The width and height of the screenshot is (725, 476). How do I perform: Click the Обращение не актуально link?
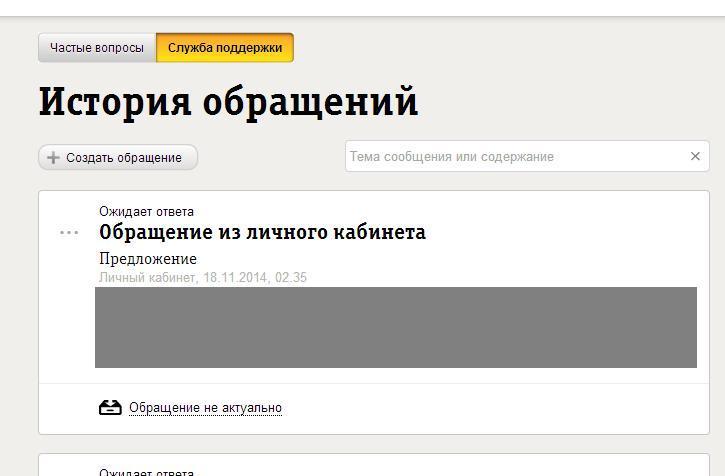coord(205,408)
